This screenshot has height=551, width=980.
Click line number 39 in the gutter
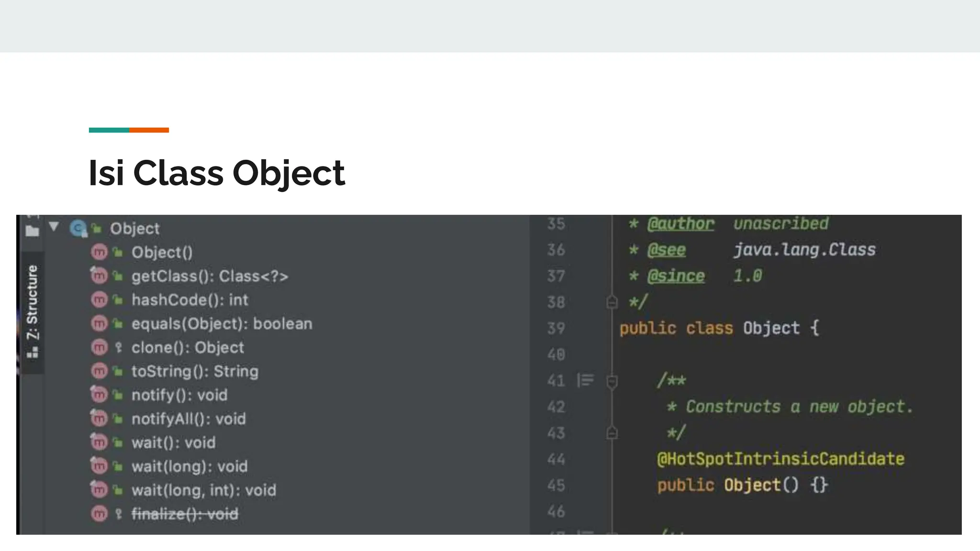pos(556,329)
